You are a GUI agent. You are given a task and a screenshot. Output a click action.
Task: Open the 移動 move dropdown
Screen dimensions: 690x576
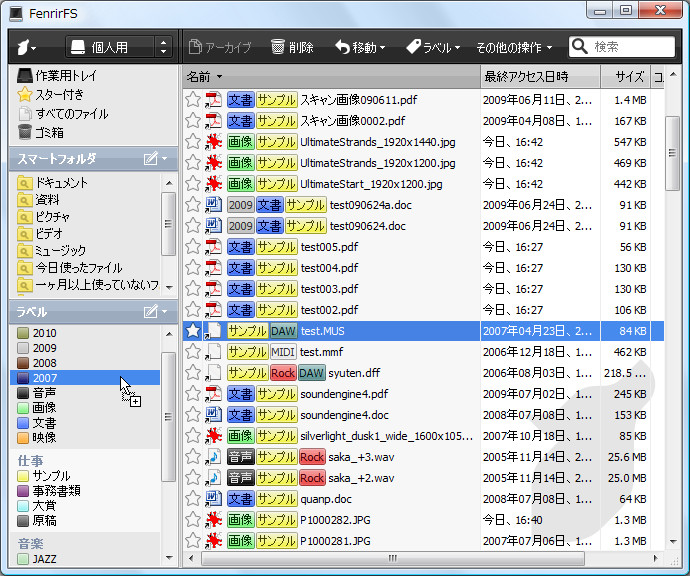[360, 47]
